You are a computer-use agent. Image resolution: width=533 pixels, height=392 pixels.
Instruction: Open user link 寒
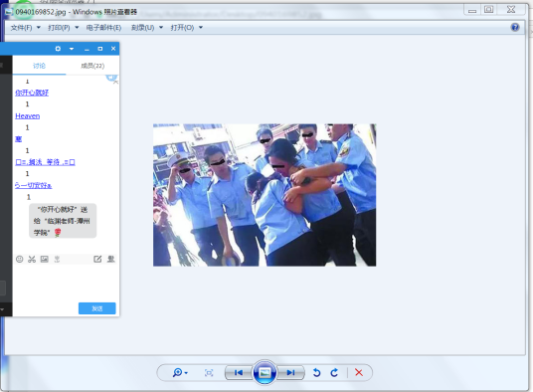tap(18, 139)
